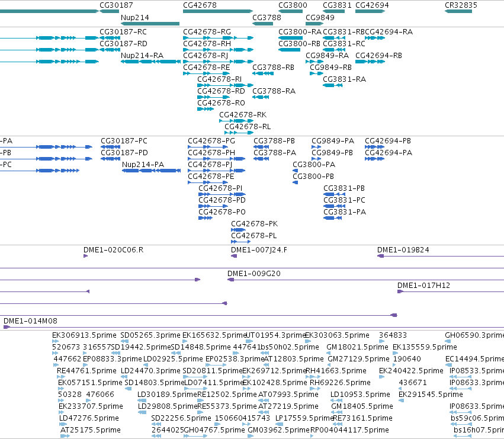Click the CG3788 gene label

click(267, 17)
